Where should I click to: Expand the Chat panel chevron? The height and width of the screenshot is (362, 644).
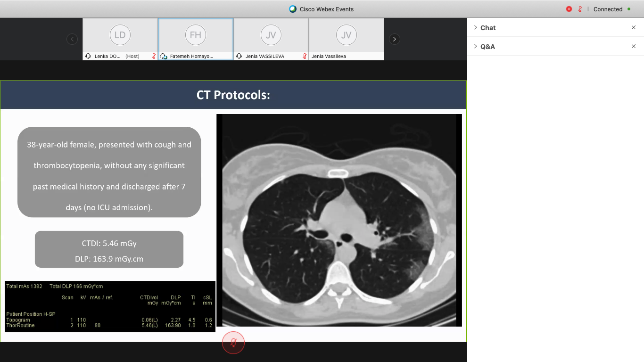pos(475,27)
